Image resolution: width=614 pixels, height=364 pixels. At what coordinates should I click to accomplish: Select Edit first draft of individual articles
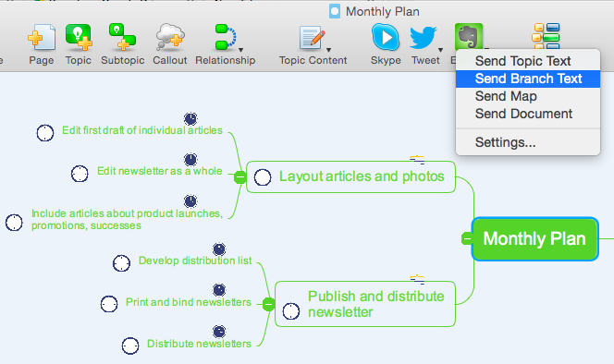[142, 130]
